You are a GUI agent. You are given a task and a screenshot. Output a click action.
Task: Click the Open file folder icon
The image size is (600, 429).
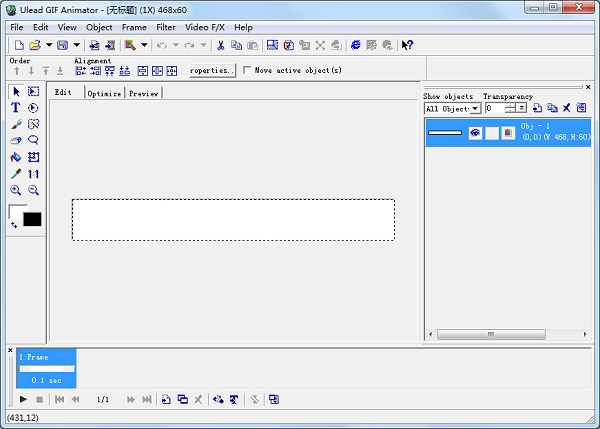35,45
